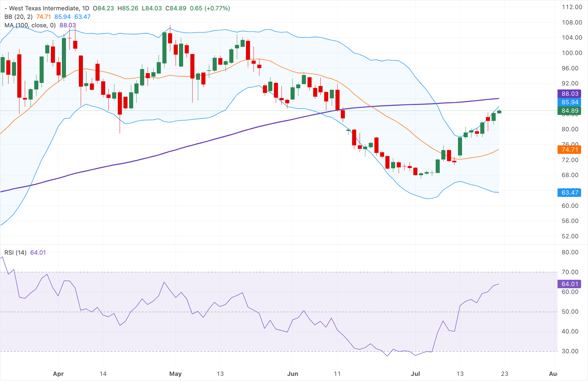This screenshot has width=588, height=384.
Task: Click the BB upper value 85.94 in legend
Action: (63, 17)
